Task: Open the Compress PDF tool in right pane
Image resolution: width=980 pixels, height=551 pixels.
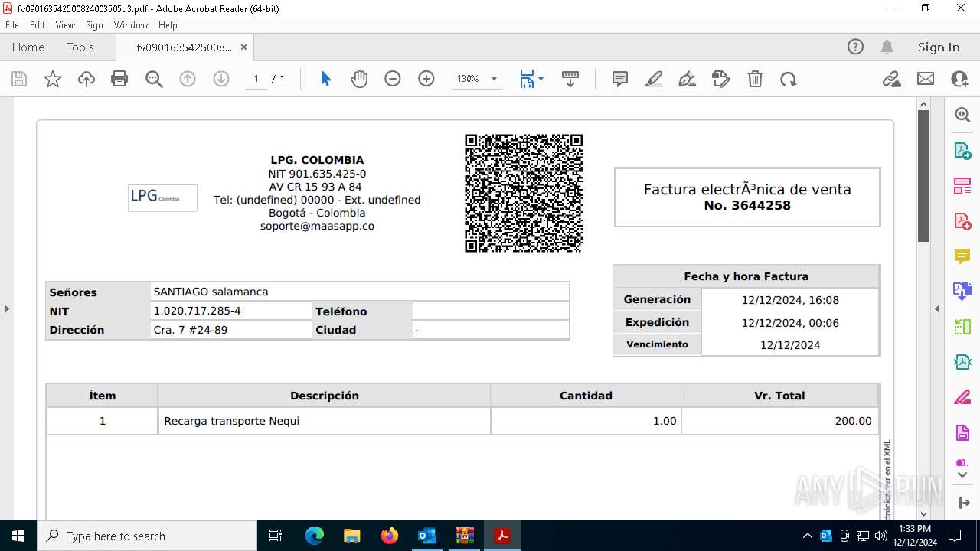Action: 962,362
